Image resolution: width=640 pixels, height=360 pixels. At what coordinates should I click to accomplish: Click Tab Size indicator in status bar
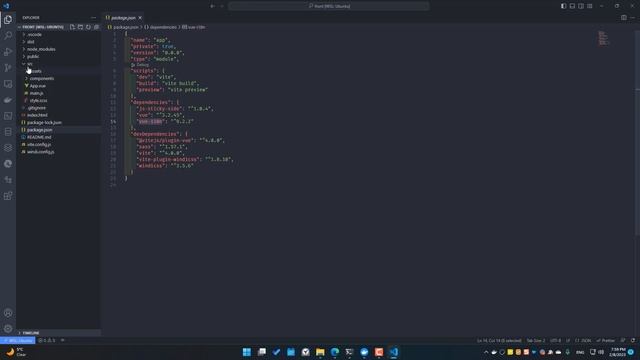(536, 340)
